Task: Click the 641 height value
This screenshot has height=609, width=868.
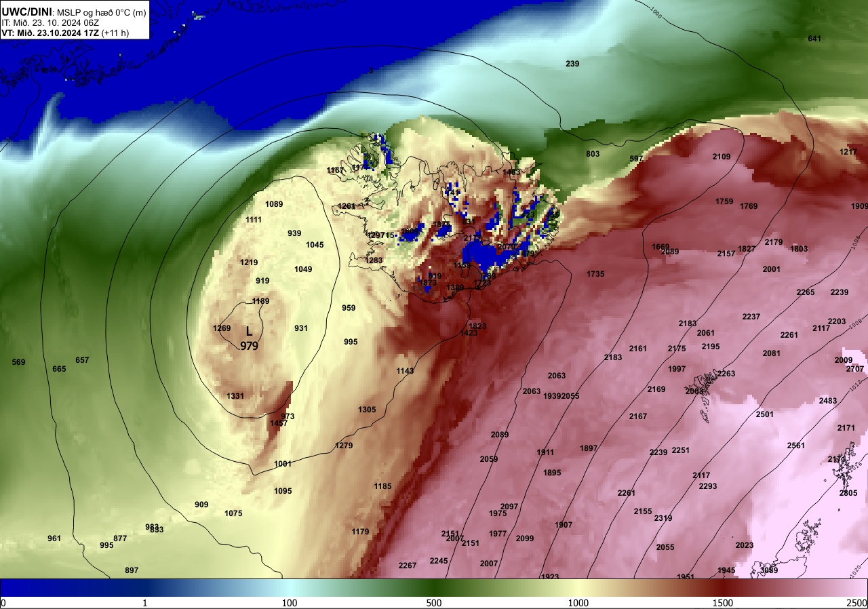Action: [x=814, y=39]
